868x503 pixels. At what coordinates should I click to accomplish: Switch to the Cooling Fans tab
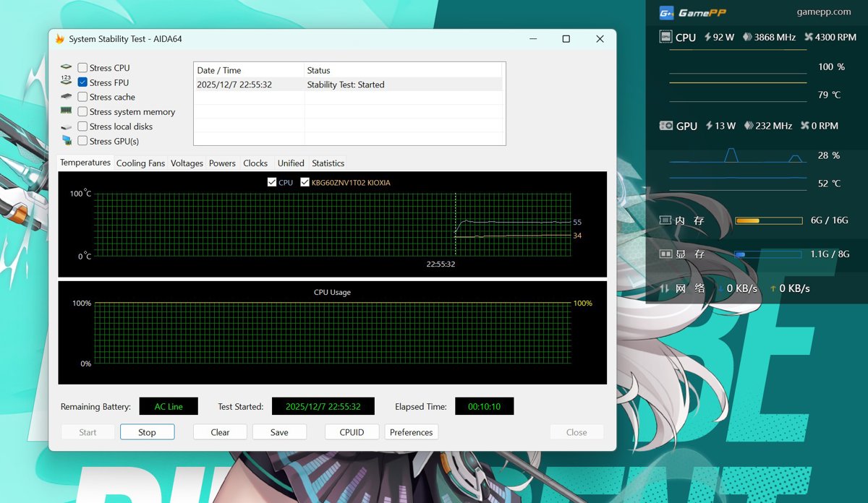140,163
